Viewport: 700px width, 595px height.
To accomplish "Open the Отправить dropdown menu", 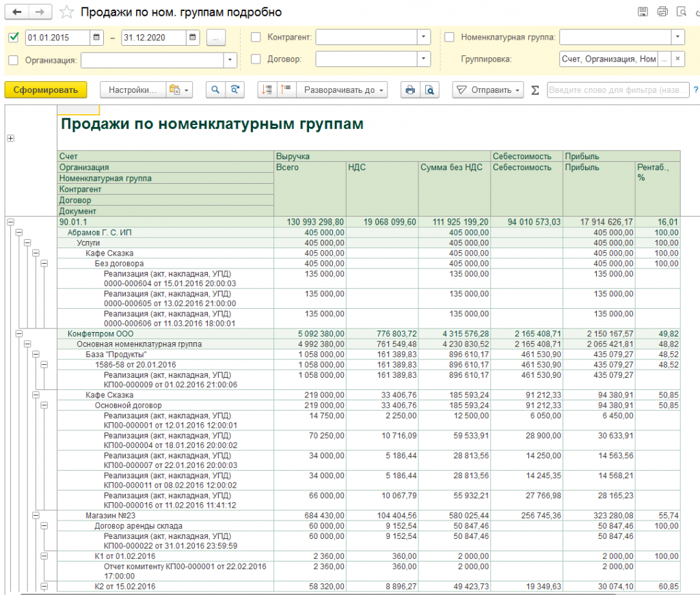I will 487,89.
